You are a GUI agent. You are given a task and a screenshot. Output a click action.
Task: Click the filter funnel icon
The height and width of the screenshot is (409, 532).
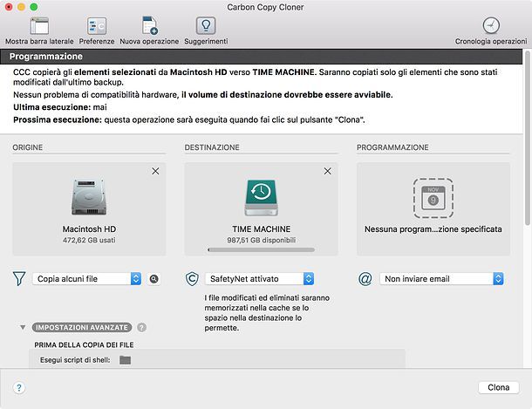pos(19,279)
